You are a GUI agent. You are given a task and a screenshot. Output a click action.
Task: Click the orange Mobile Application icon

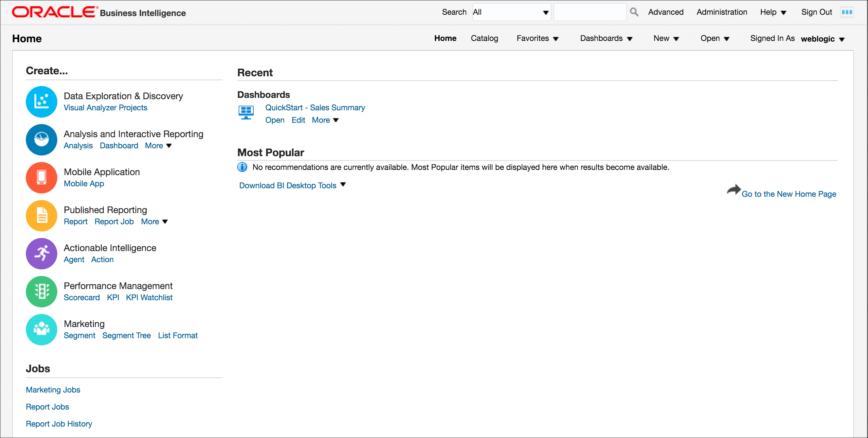tap(42, 178)
